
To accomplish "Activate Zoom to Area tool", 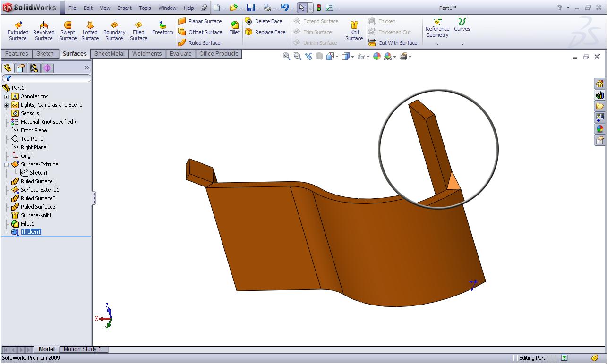I will [297, 57].
